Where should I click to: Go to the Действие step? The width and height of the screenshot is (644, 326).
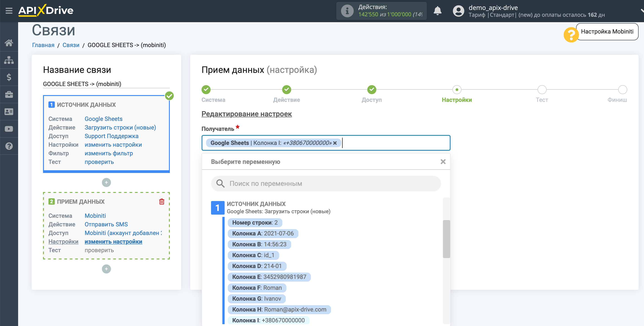pos(286,89)
